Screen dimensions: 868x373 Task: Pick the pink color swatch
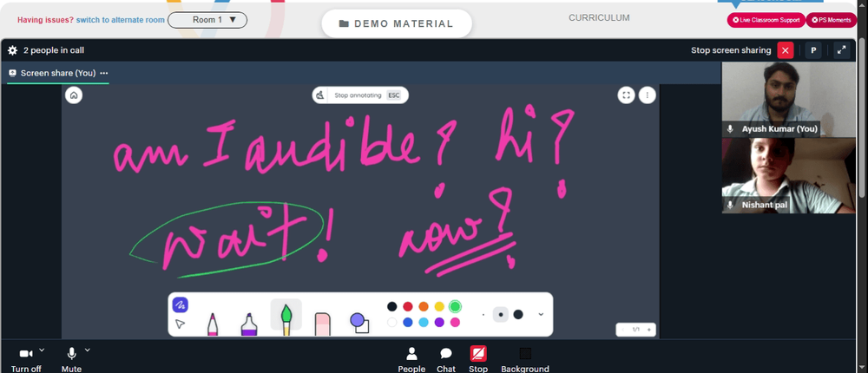point(455,322)
